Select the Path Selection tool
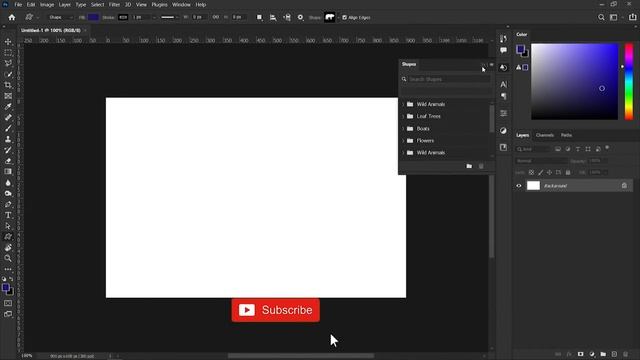Screen dimensions: 640x360 [8, 226]
